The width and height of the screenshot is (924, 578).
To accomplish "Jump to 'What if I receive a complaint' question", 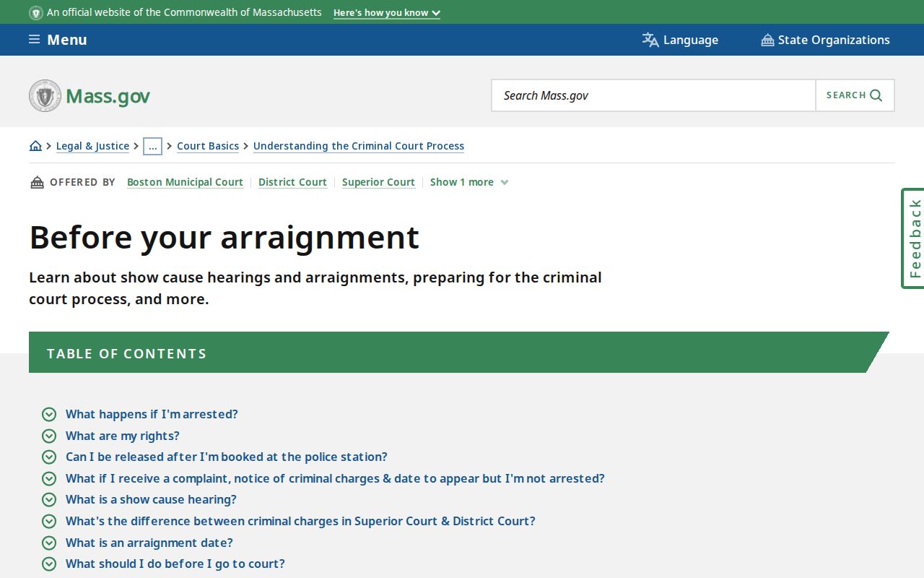I will [x=335, y=478].
